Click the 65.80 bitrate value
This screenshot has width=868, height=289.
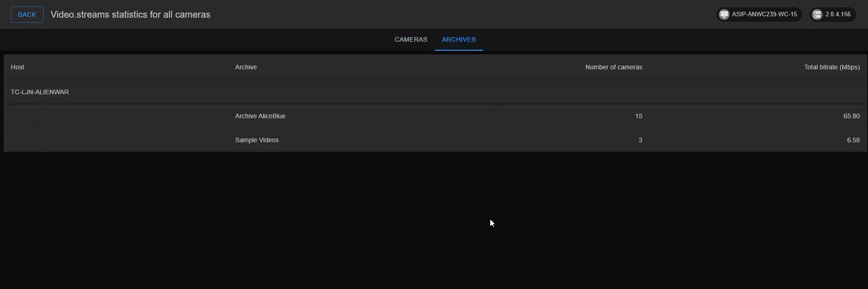[x=851, y=116]
